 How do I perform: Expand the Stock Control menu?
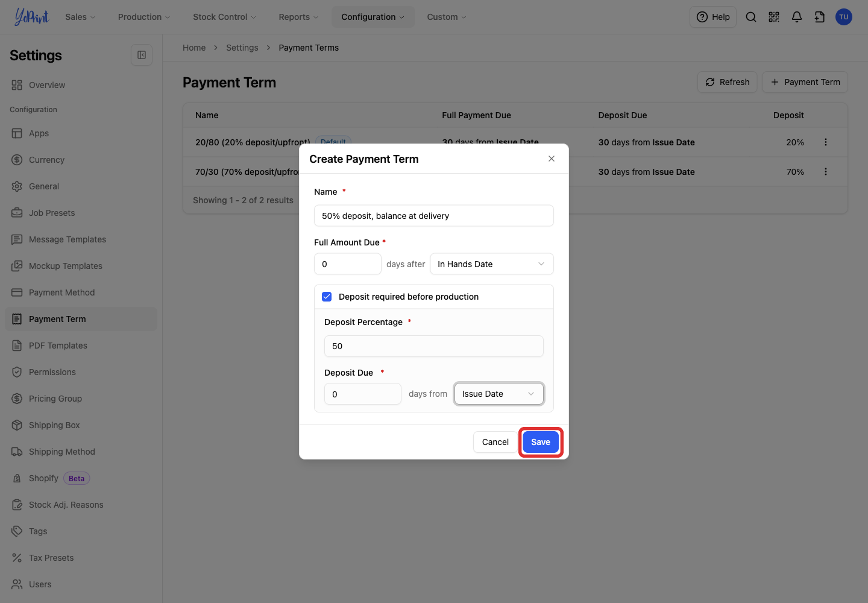[224, 17]
